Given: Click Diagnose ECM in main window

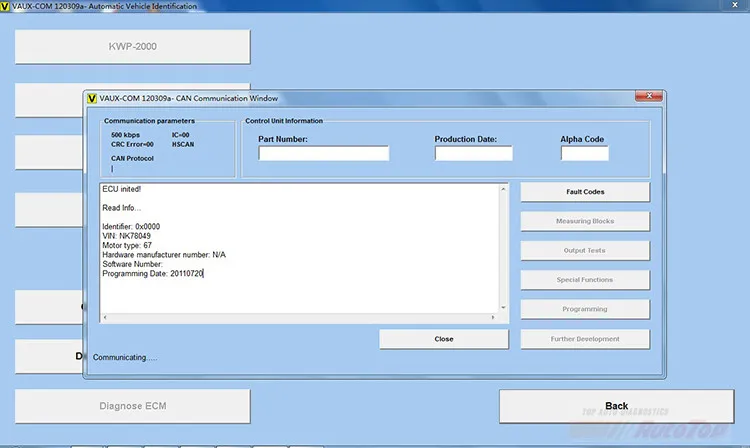Looking at the screenshot, I should click(132, 406).
